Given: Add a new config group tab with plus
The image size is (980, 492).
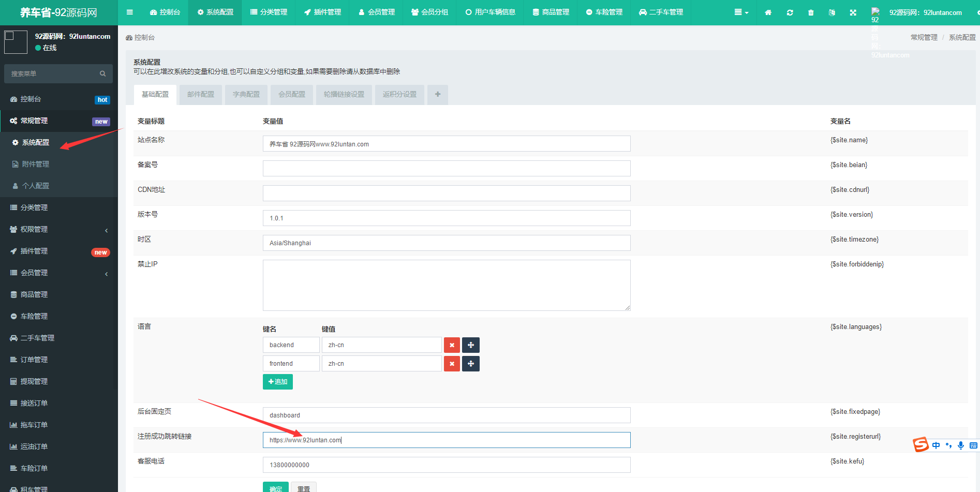Looking at the screenshot, I should (x=438, y=95).
